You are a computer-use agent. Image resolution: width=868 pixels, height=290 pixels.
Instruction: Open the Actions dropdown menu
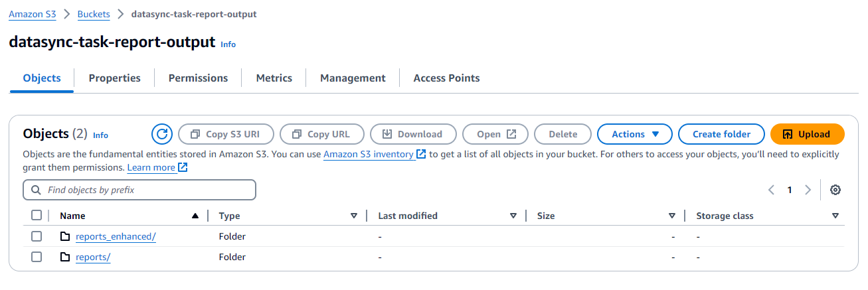(635, 134)
